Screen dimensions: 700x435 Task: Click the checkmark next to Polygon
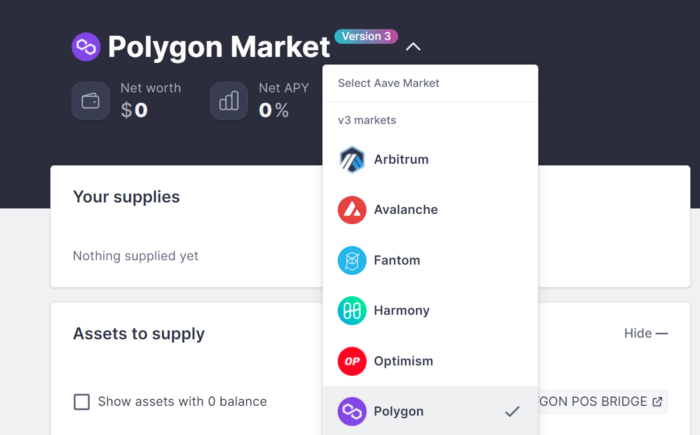pos(512,411)
